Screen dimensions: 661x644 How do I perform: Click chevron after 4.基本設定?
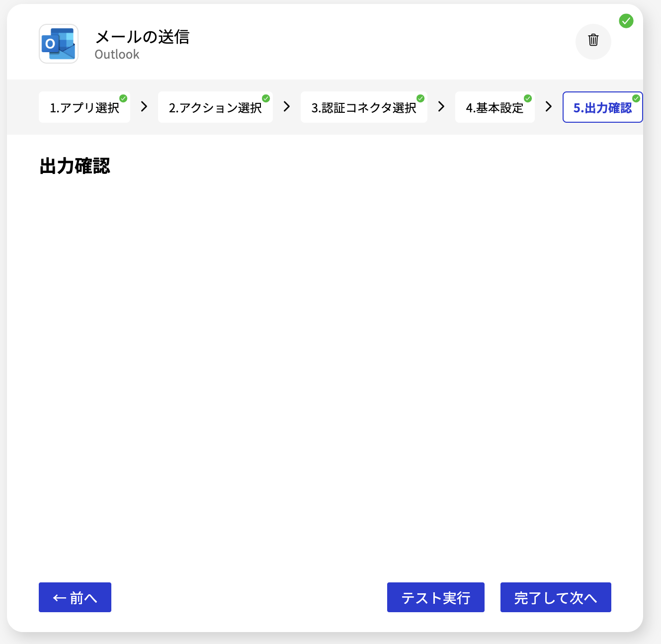[549, 106]
